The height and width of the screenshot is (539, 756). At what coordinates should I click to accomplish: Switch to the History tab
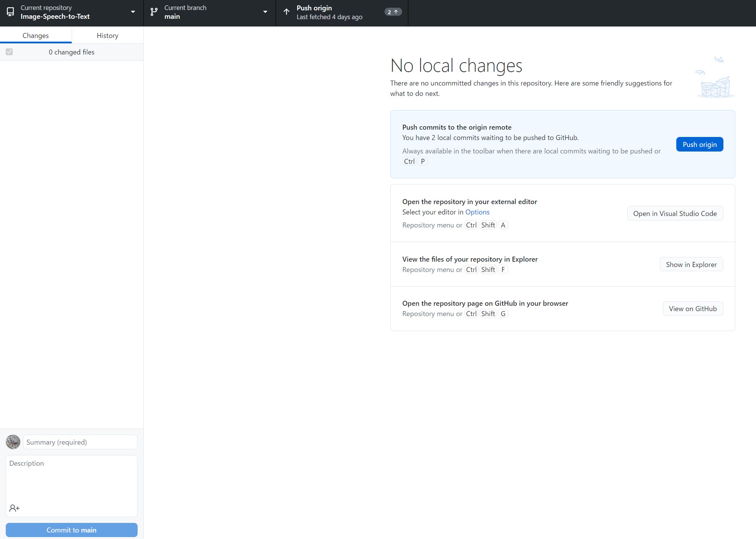107,35
